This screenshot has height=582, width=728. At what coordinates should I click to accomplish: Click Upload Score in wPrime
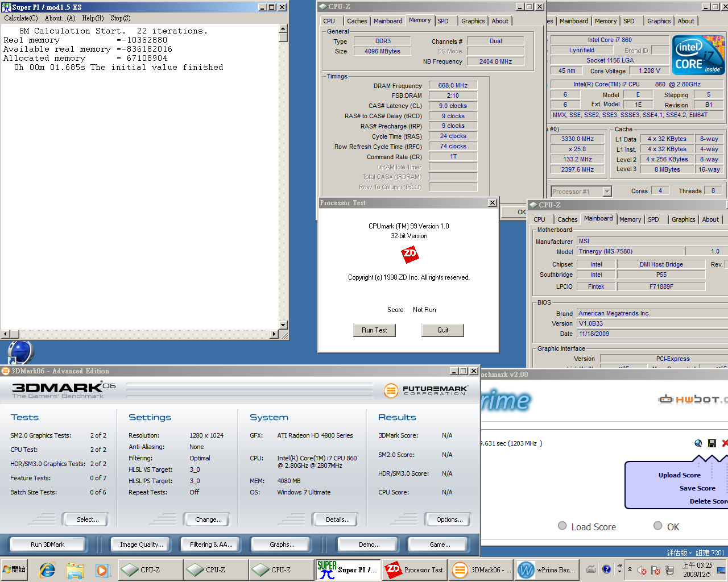679,475
